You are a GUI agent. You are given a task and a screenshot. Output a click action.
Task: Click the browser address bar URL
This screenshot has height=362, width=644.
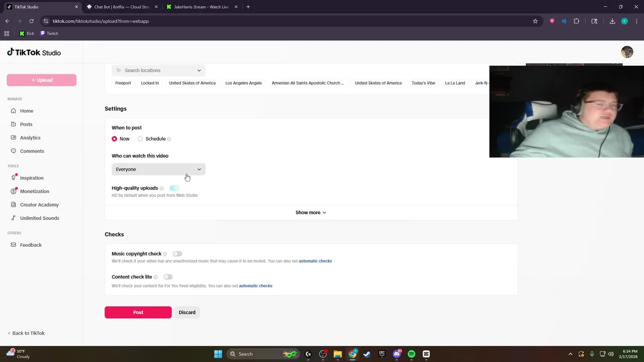101,21
